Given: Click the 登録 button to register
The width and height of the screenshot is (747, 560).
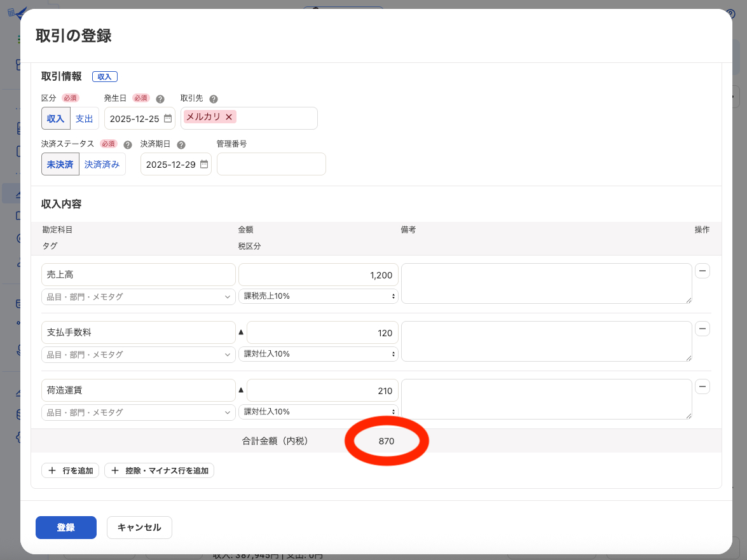Looking at the screenshot, I should 65,527.
